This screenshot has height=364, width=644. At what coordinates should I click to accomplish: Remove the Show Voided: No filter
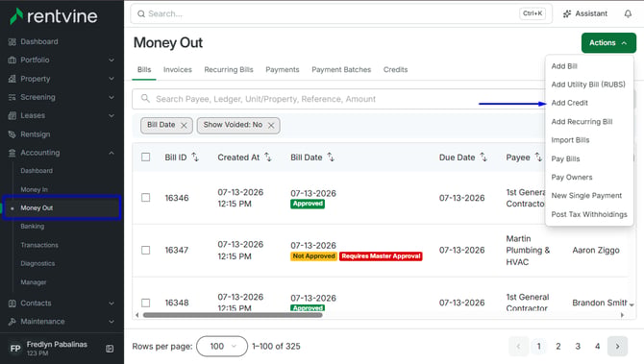(x=271, y=126)
